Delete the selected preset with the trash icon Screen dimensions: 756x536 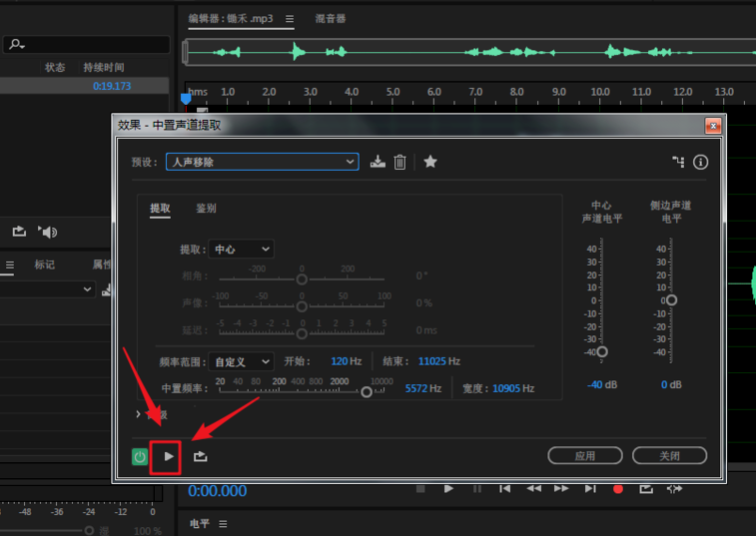click(399, 162)
